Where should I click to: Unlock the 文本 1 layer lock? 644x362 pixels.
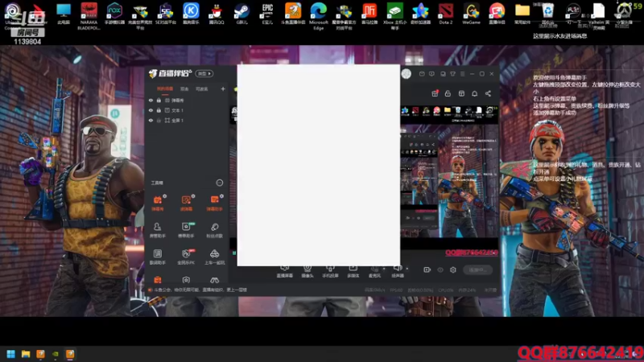click(x=159, y=110)
